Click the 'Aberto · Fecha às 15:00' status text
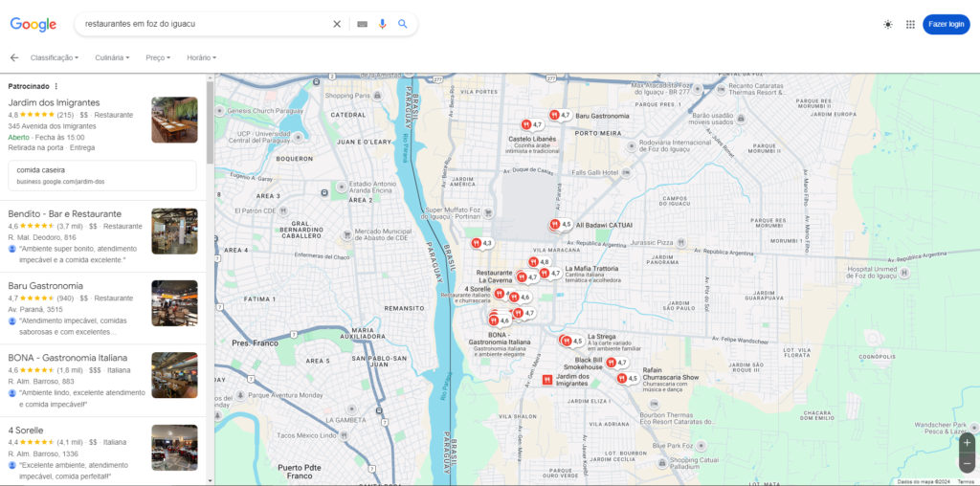 (x=46, y=137)
